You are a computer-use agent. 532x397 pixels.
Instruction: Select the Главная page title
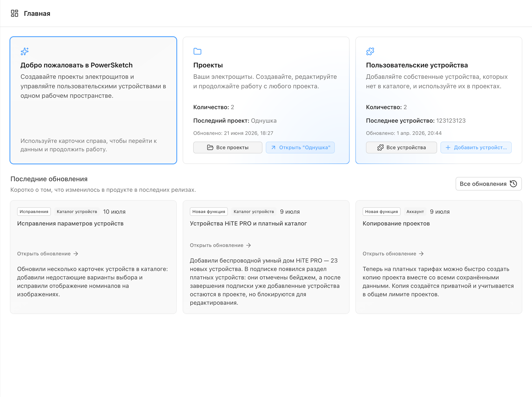pos(37,13)
